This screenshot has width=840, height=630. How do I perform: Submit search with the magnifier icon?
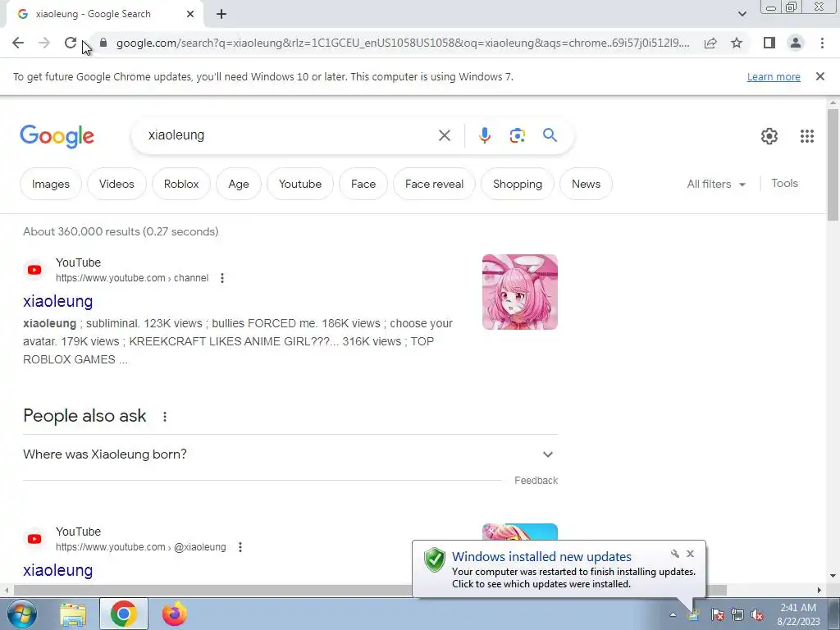coord(550,135)
